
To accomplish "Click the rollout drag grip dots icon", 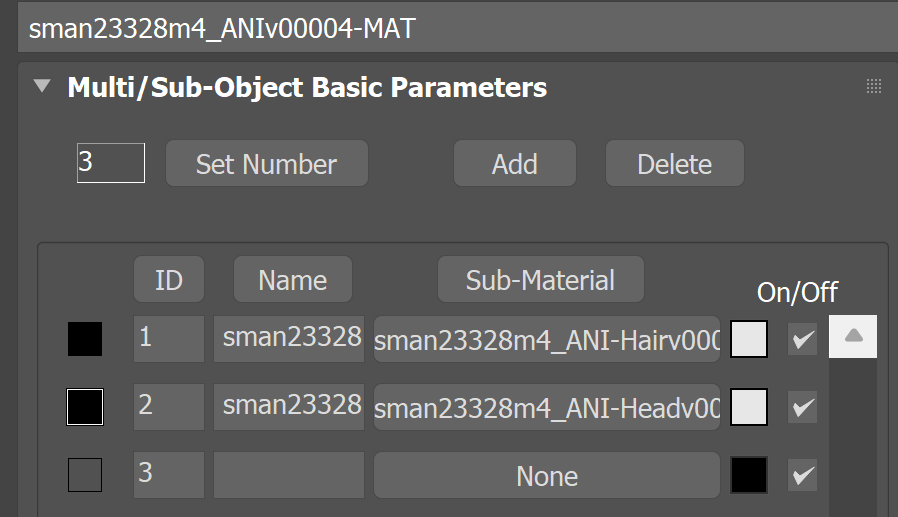I will click(873, 86).
